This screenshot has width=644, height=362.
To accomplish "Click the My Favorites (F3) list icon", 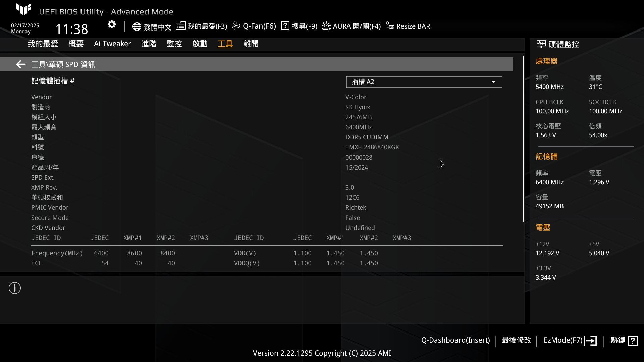I will coord(180,26).
